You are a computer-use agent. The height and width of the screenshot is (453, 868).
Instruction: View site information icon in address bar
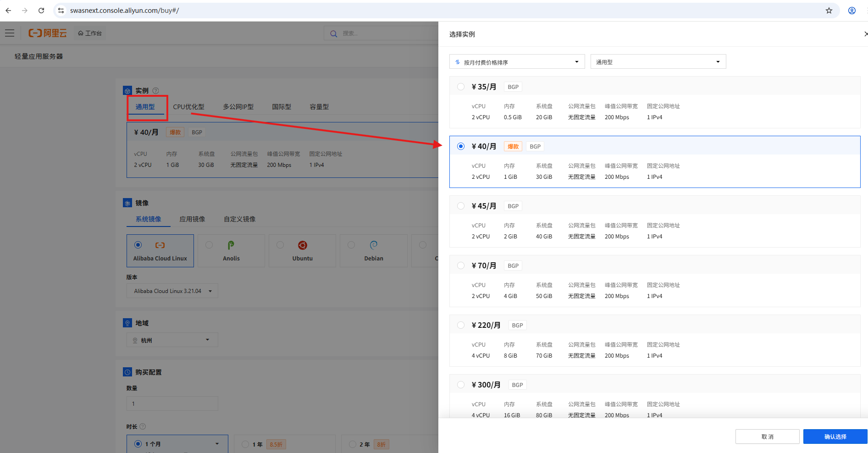tap(61, 11)
